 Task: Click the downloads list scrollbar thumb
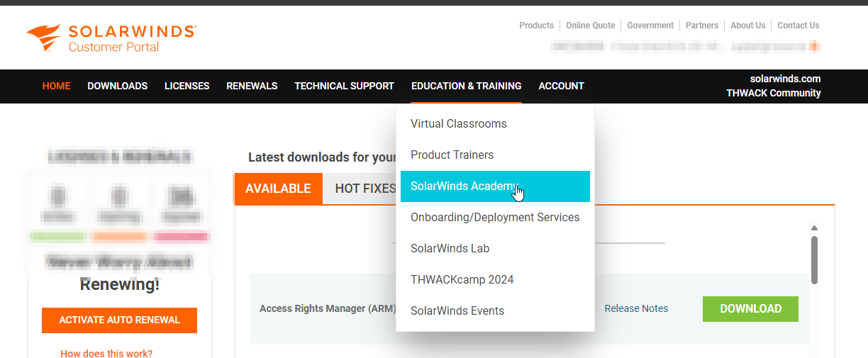click(x=814, y=260)
